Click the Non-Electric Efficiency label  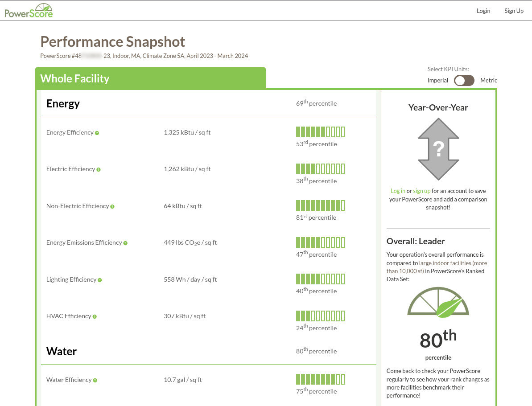pyautogui.click(x=78, y=206)
